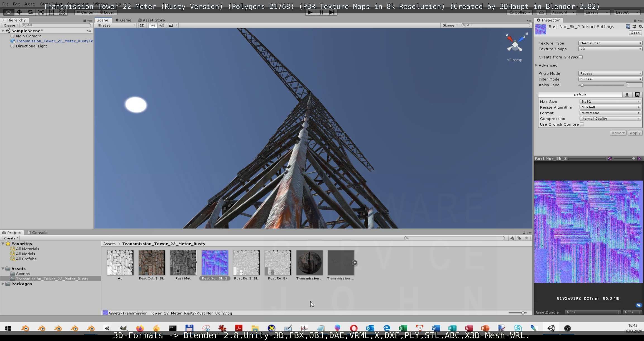Open Shaded draw mode dropdown
Image resolution: width=644 pixels, height=341 pixels.
[116, 25]
